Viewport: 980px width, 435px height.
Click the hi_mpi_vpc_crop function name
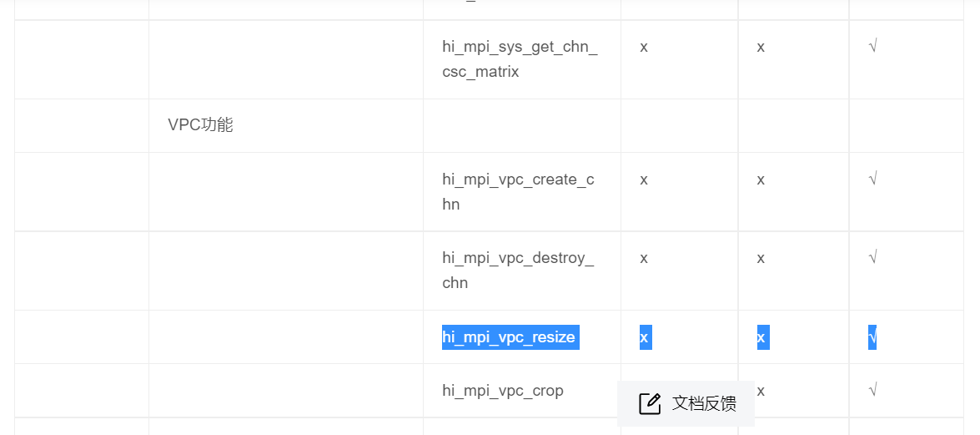503,391
